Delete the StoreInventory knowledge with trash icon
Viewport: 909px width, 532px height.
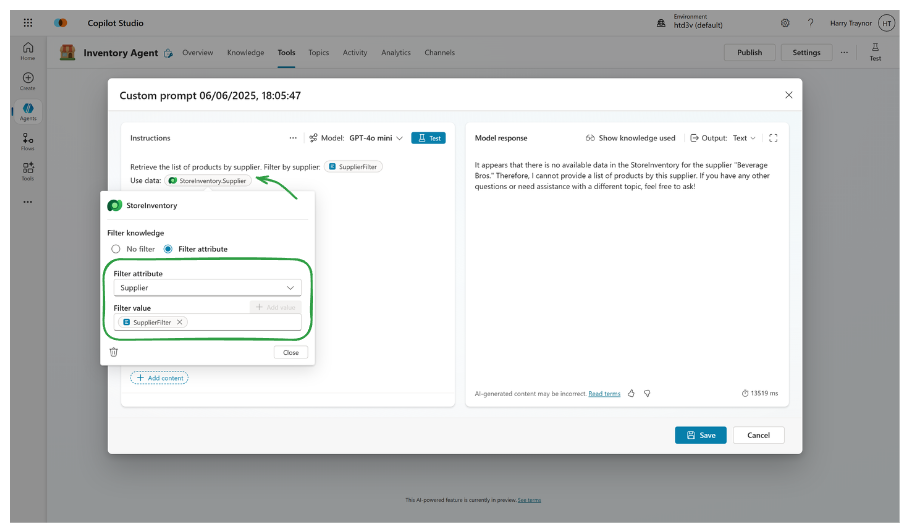click(x=114, y=352)
